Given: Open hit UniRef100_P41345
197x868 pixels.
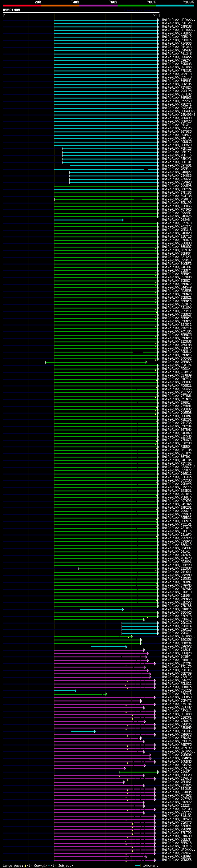Looking at the screenshot, I should tap(177, 504).
